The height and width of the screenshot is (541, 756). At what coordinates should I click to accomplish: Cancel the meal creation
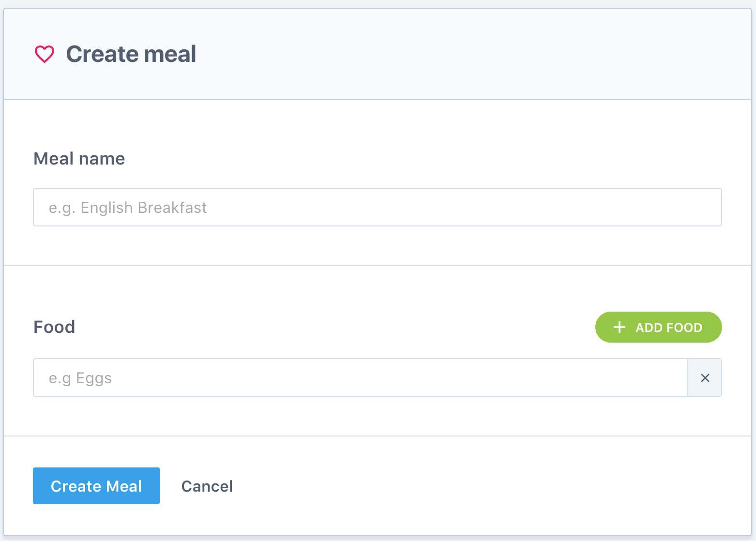click(x=207, y=486)
